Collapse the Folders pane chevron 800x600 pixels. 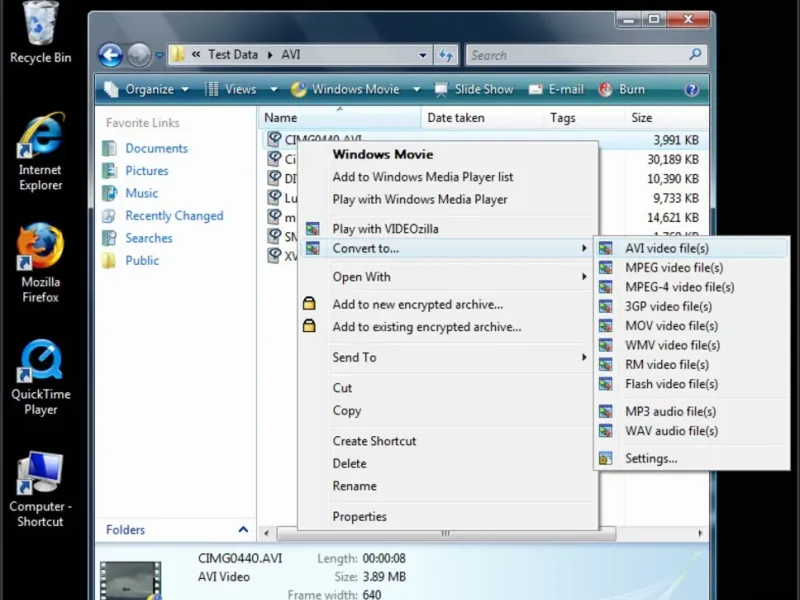point(243,530)
